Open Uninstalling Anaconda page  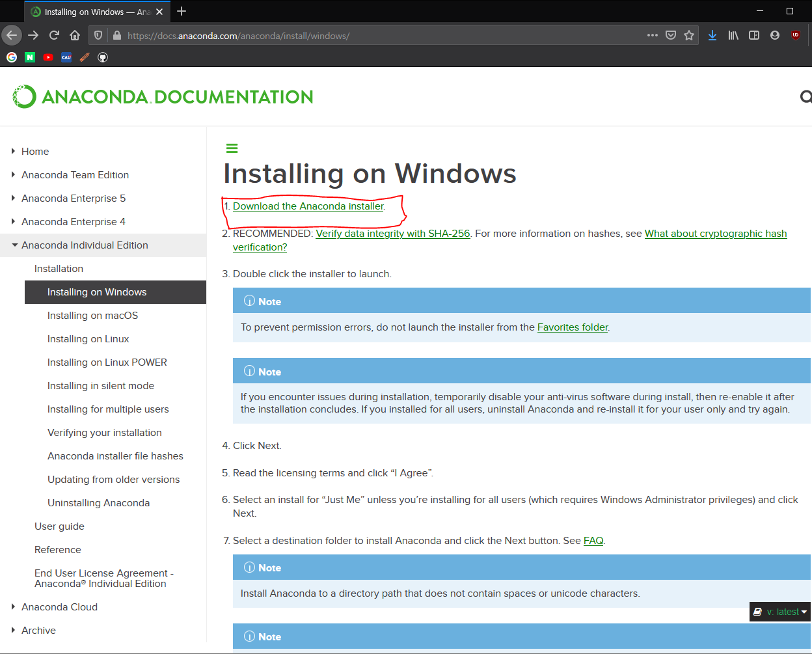click(98, 502)
